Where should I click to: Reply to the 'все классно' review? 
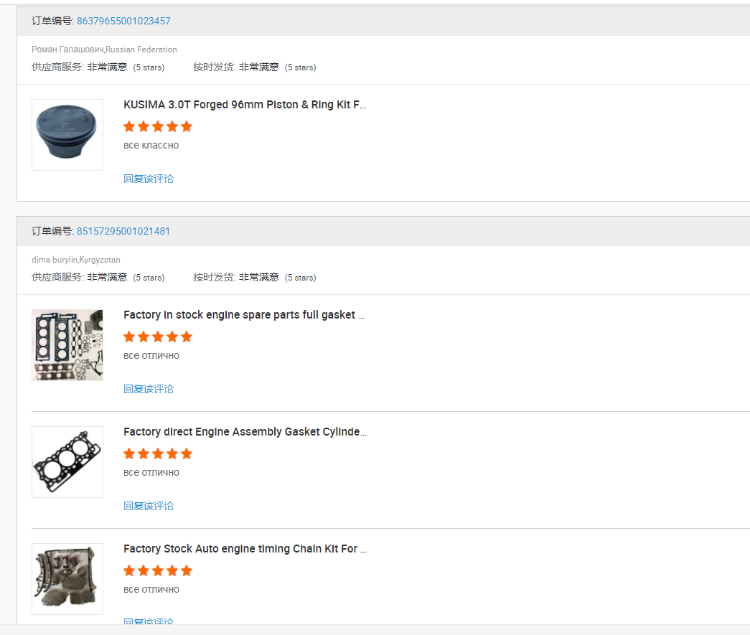[149, 179]
